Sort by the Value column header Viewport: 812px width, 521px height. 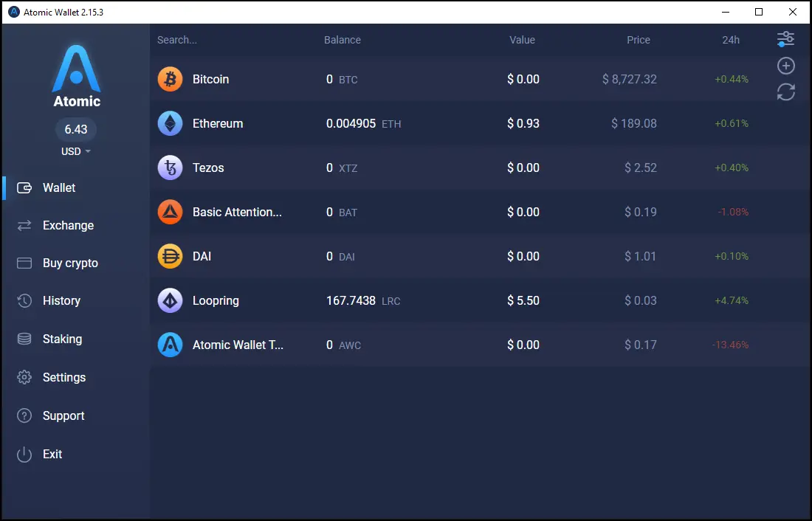(x=522, y=40)
